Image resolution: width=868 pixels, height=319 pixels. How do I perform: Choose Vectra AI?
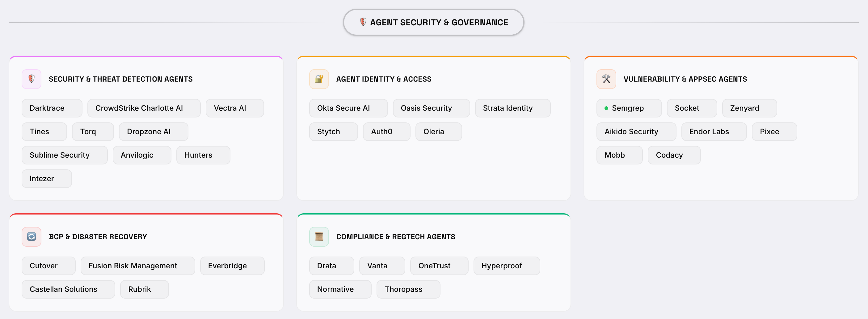click(235, 108)
